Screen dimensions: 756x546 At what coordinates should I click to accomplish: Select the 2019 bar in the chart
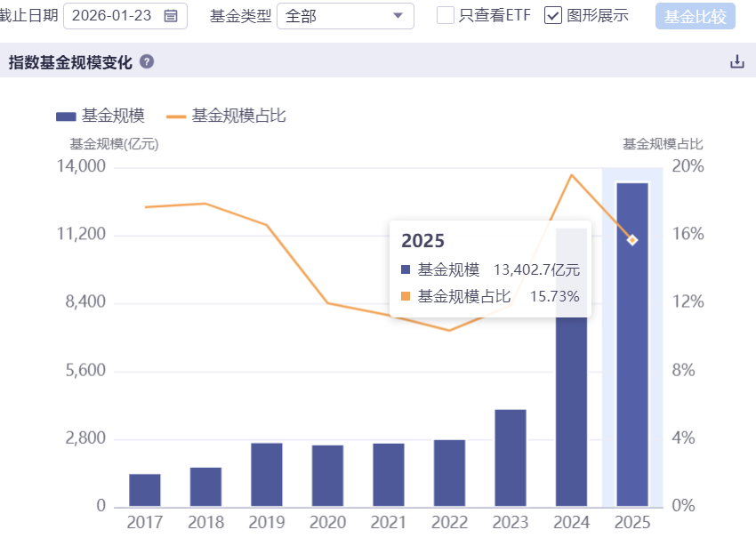(x=267, y=475)
